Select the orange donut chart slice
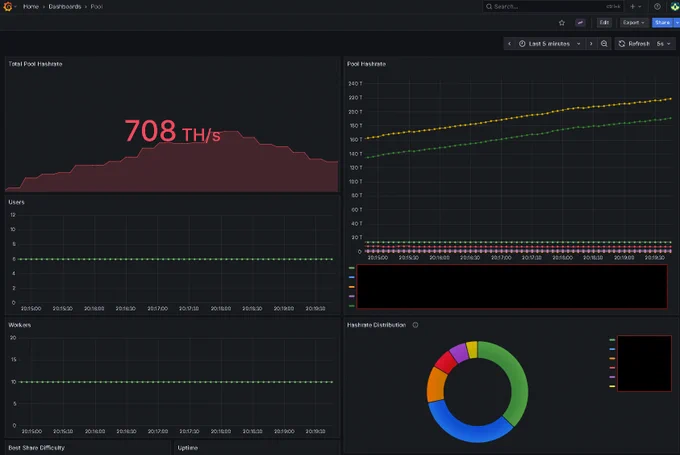The width and height of the screenshot is (680, 455). click(x=436, y=384)
